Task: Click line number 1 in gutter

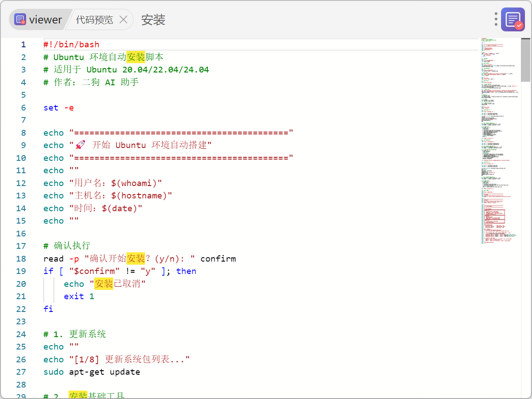Action: (x=23, y=45)
